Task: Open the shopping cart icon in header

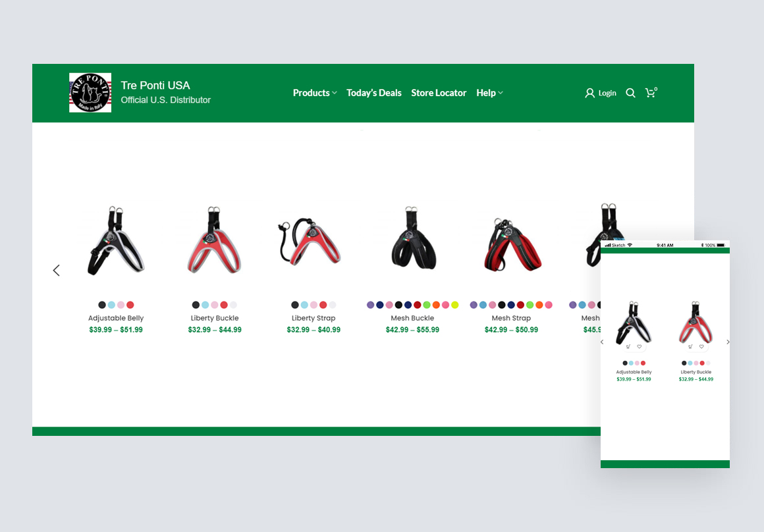Action: [650, 93]
